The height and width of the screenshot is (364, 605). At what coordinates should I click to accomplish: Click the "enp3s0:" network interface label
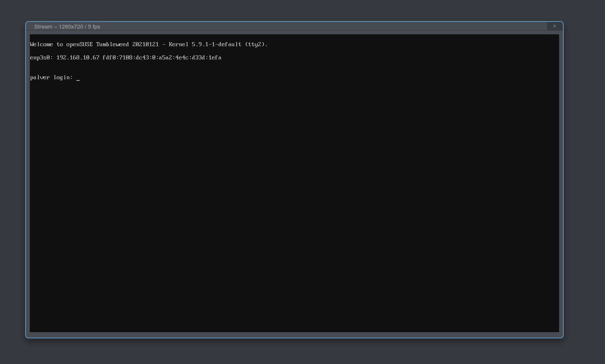pyautogui.click(x=41, y=58)
